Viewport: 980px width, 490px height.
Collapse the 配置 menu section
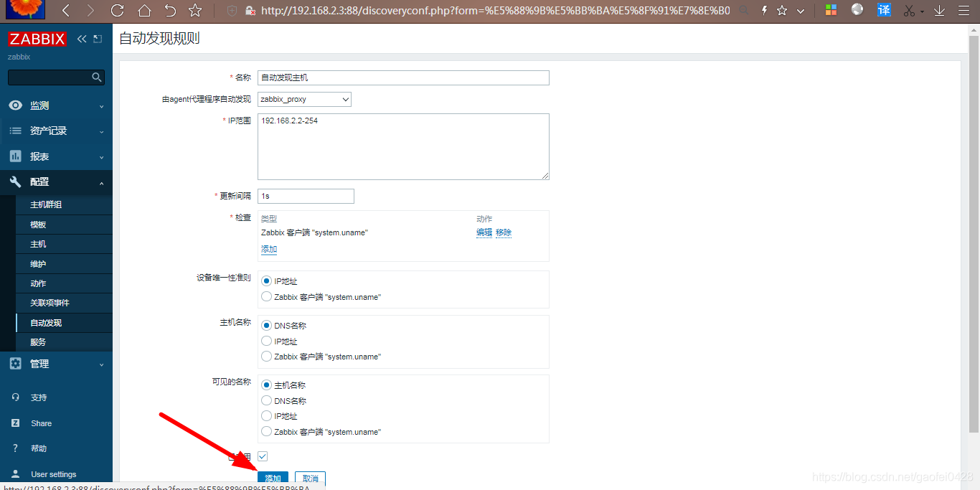(56, 182)
